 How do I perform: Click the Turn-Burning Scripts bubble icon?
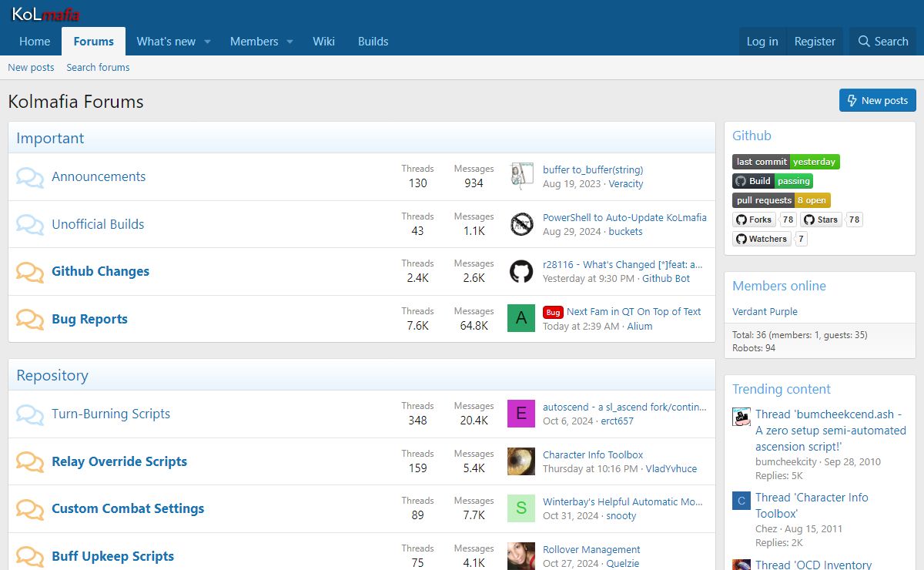click(x=30, y=414)
